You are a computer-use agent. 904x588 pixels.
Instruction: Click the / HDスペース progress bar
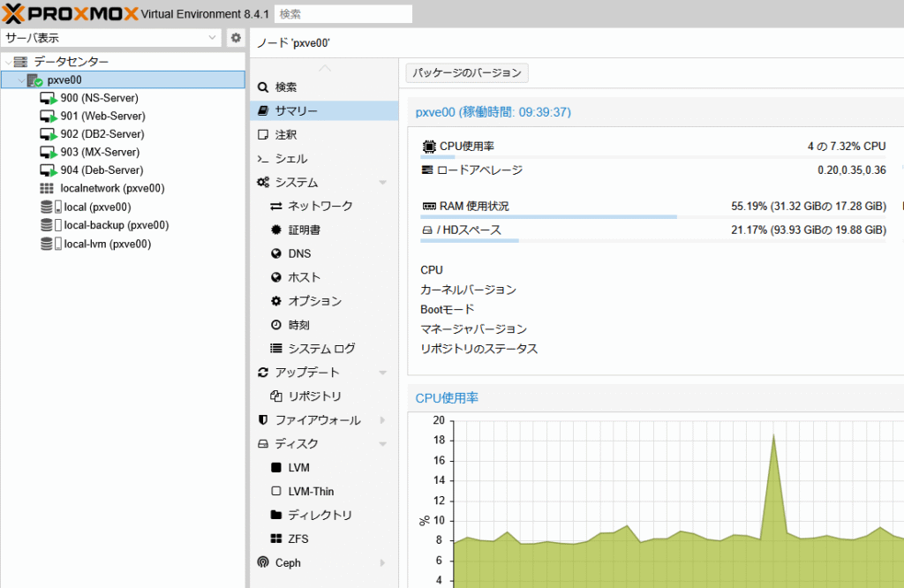652,240
